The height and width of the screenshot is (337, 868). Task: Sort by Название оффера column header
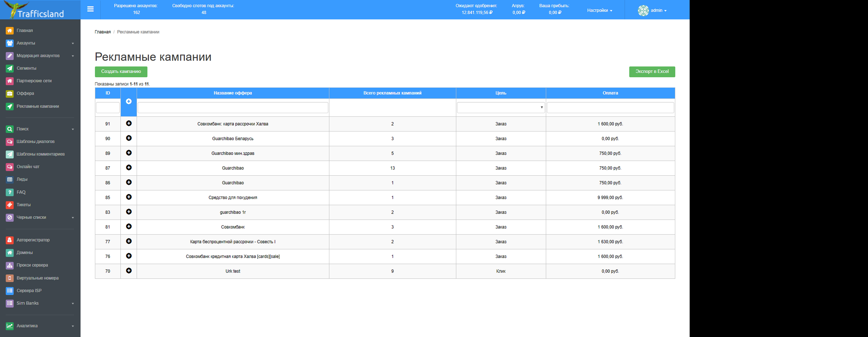(233, 93)
